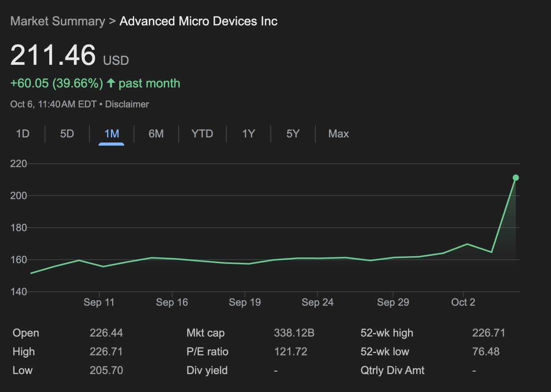Open the 6M chart range

(156, 134)
